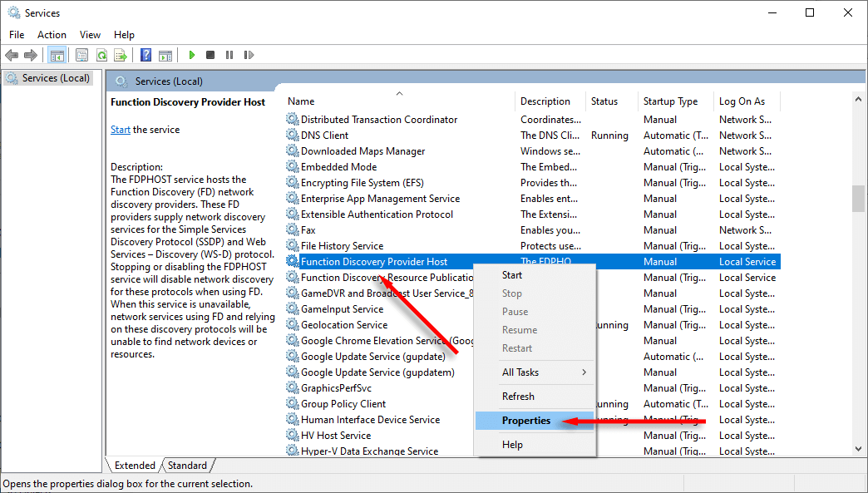This screenshot has height=493, width=868.
Task: Click the Properties toolbar icon
Action: click(x=81, y=55)
